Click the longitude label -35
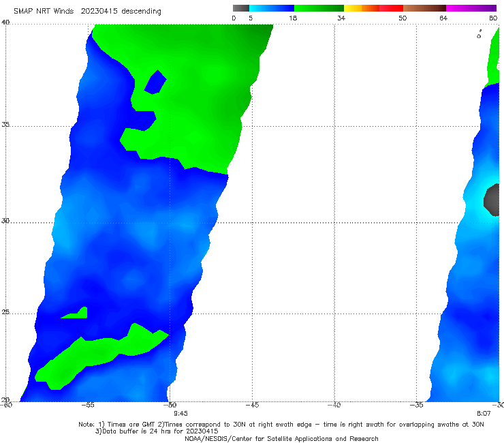This screenshot has height=443, width=504. pyautogui.click(x=417, y=405)
